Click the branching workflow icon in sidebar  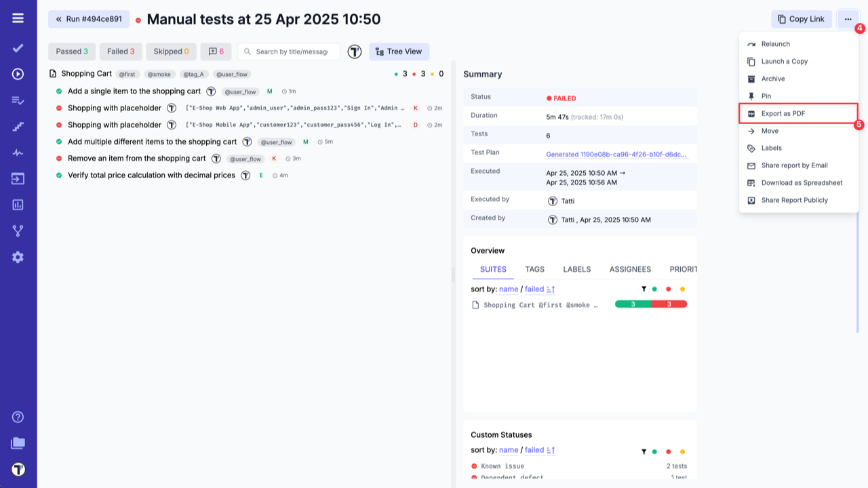[x=17, y=230]
